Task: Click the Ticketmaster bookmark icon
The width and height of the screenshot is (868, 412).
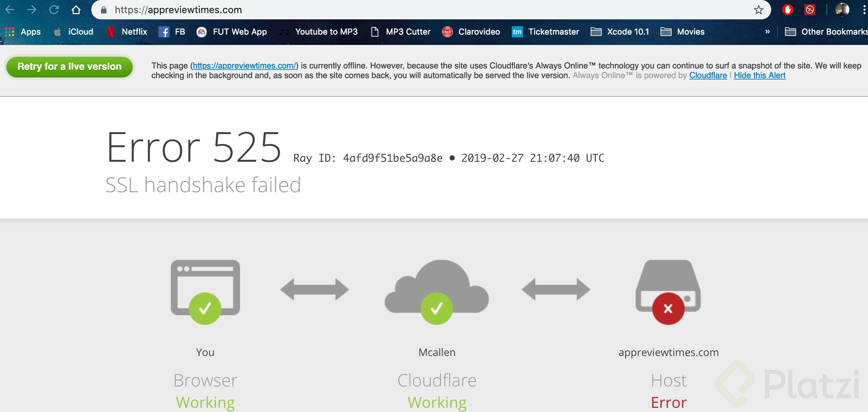Action: 516,31
